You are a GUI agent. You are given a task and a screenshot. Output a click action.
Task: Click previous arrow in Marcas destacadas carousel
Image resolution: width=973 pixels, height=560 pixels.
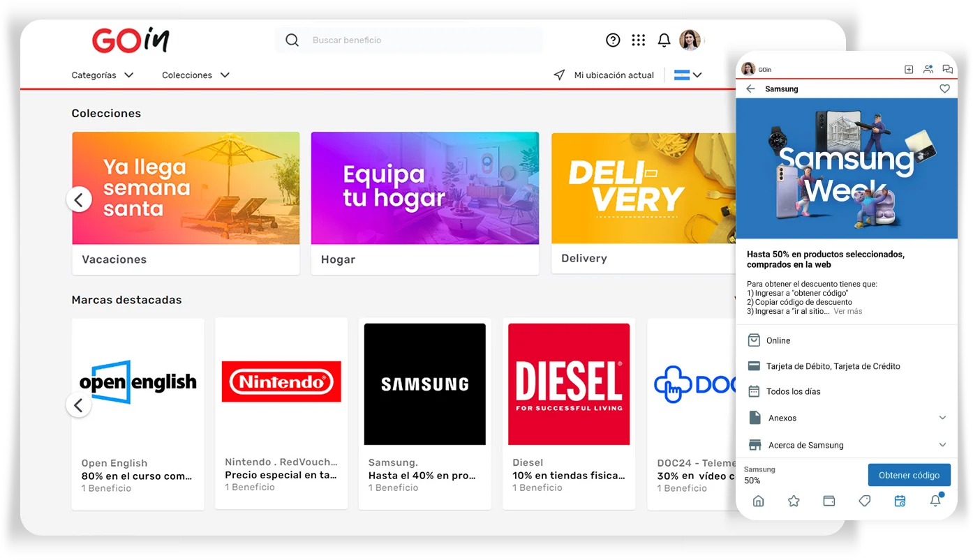(79, 405)
